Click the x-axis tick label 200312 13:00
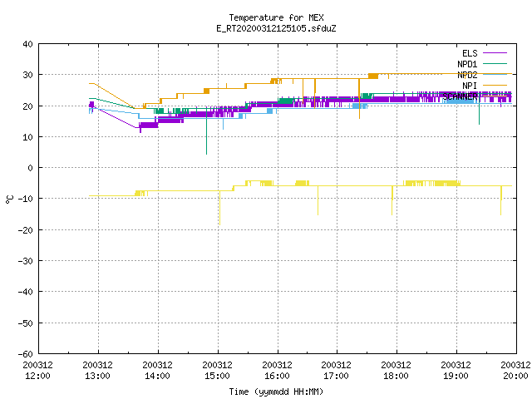 pos(98,370)
